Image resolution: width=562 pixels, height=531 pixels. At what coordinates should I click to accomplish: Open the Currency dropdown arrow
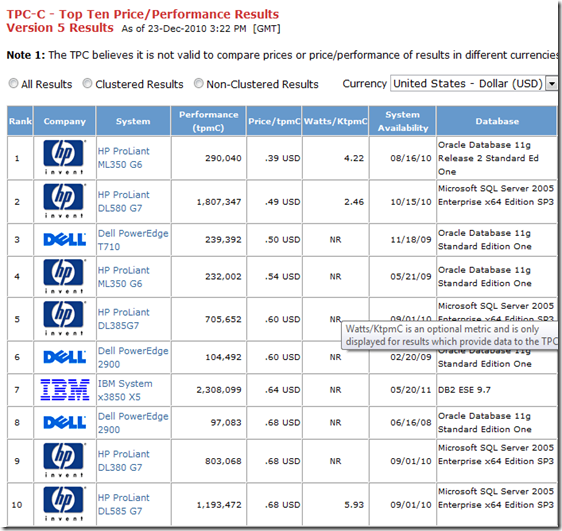point(552,83)
